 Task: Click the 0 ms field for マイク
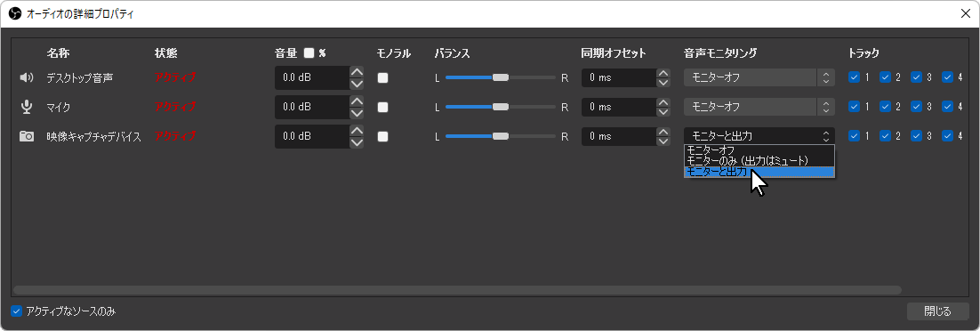(x=619, y=107)
